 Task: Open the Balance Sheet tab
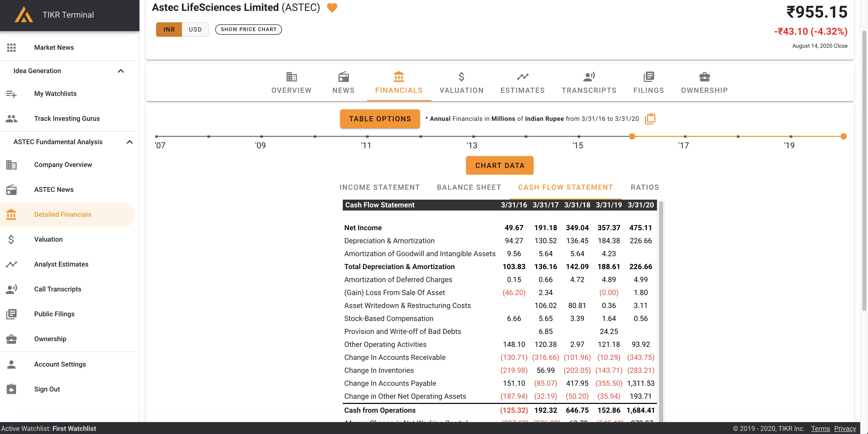(469, 187)
